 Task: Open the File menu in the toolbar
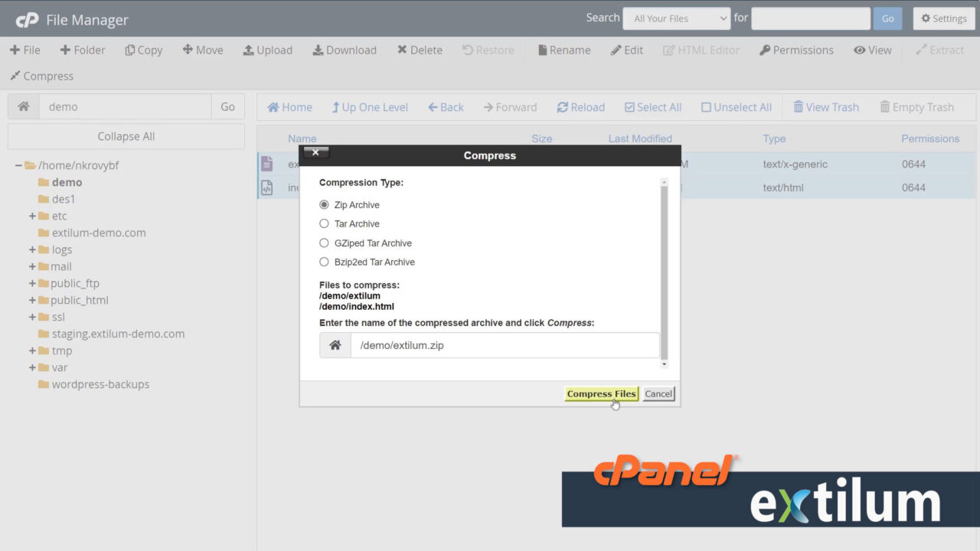coord(25,50)
